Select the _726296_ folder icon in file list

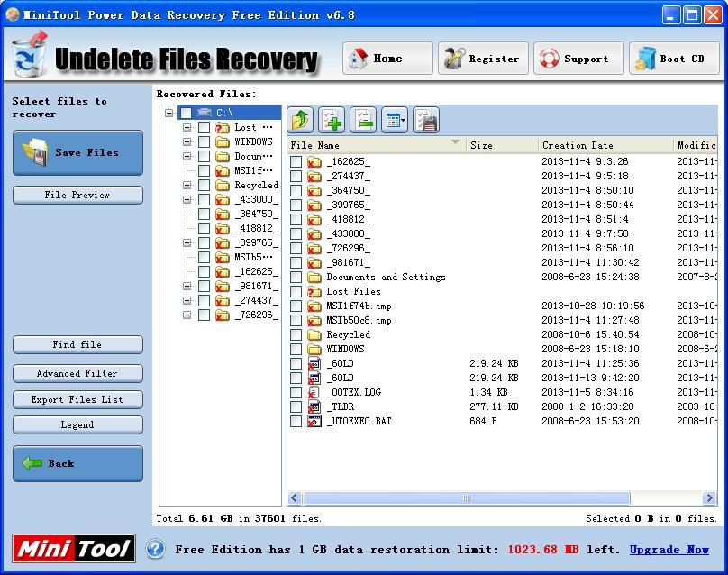(314, 249)
